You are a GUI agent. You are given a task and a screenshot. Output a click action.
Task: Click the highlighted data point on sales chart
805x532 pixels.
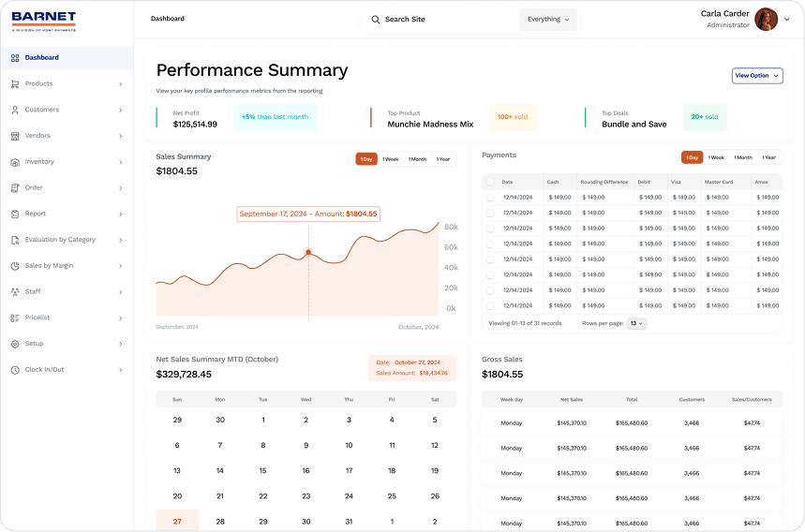point(308,252)
